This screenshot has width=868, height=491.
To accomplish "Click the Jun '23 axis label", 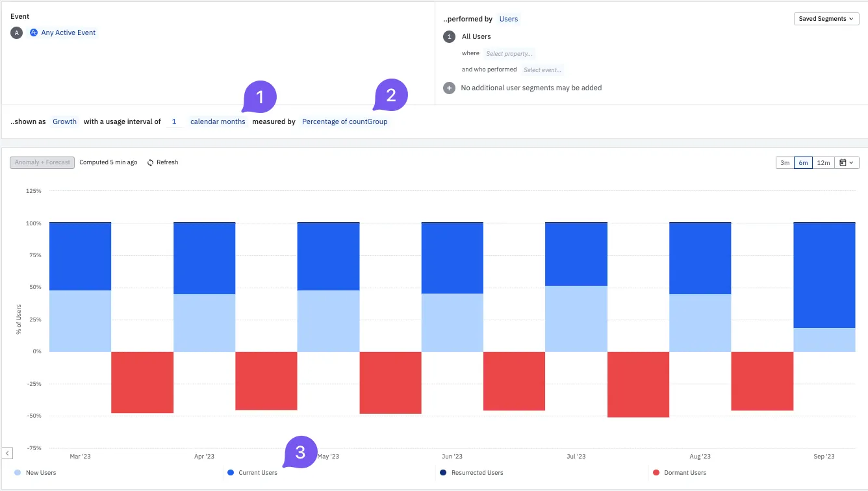I will point(452,457).
